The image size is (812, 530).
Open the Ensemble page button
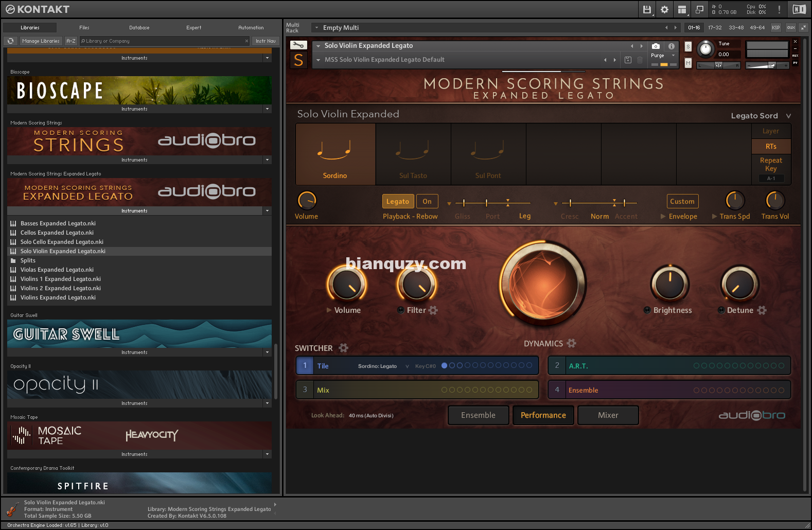coord(479,415)
